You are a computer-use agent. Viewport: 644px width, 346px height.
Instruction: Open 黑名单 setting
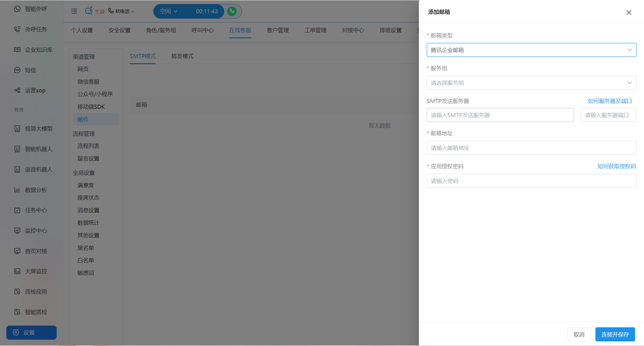pyautogui.click(x=85, y=248)
